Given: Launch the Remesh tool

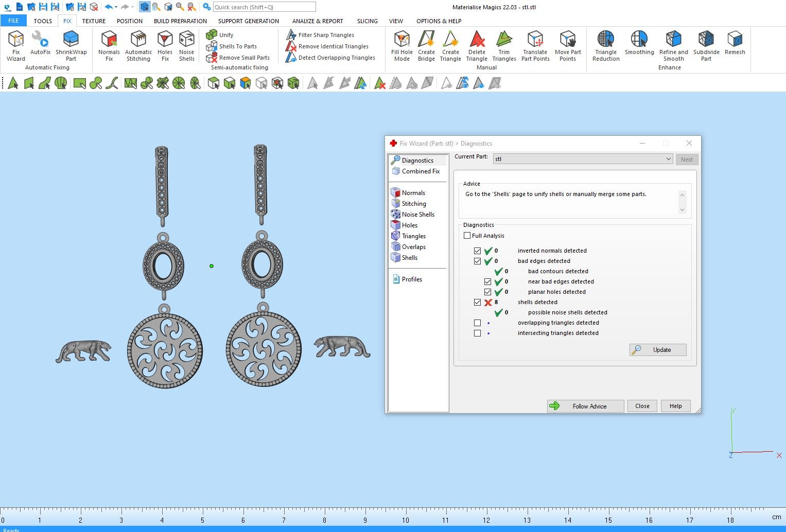Looking at the screenshot, I should tap(735, 43).
